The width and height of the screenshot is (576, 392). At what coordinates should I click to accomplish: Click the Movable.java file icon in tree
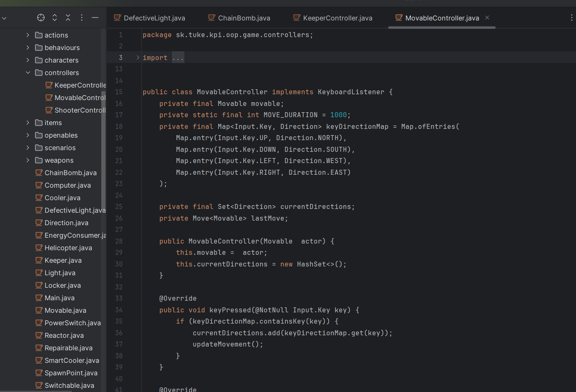(x=39, y=310)
